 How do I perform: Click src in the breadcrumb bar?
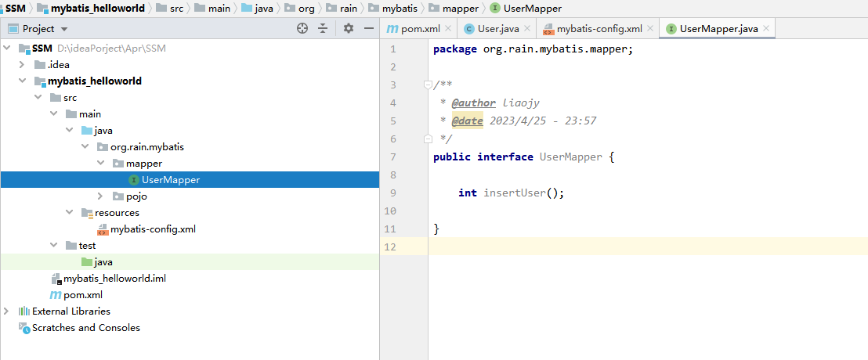[176, 9]
